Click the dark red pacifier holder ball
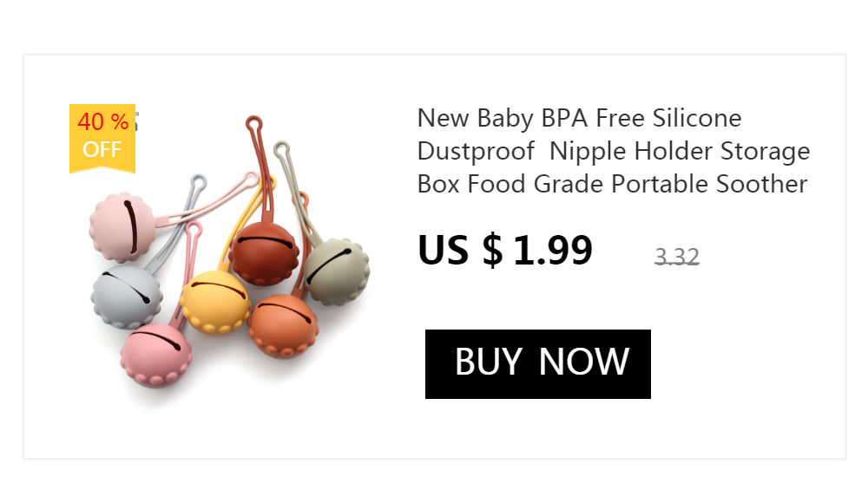 click(264, 253)
